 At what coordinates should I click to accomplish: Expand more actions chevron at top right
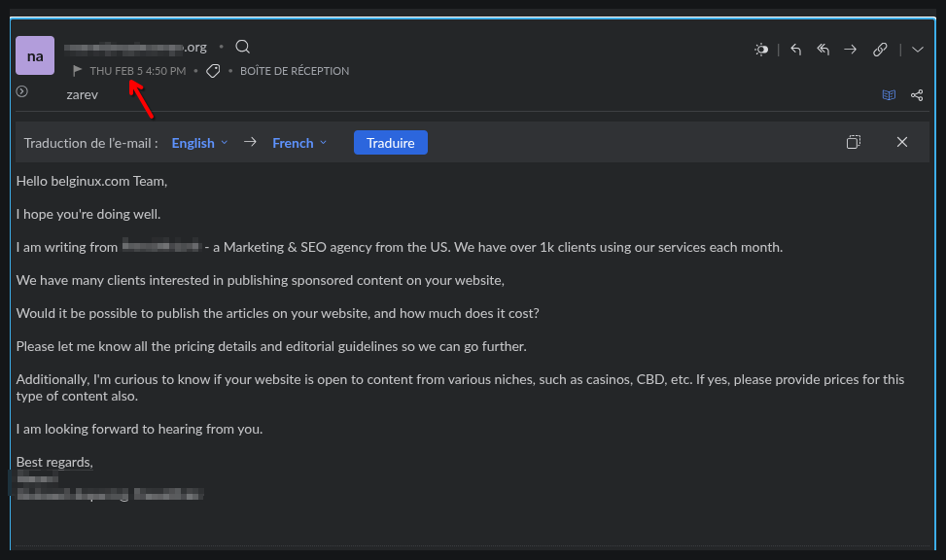coord(918,50)
